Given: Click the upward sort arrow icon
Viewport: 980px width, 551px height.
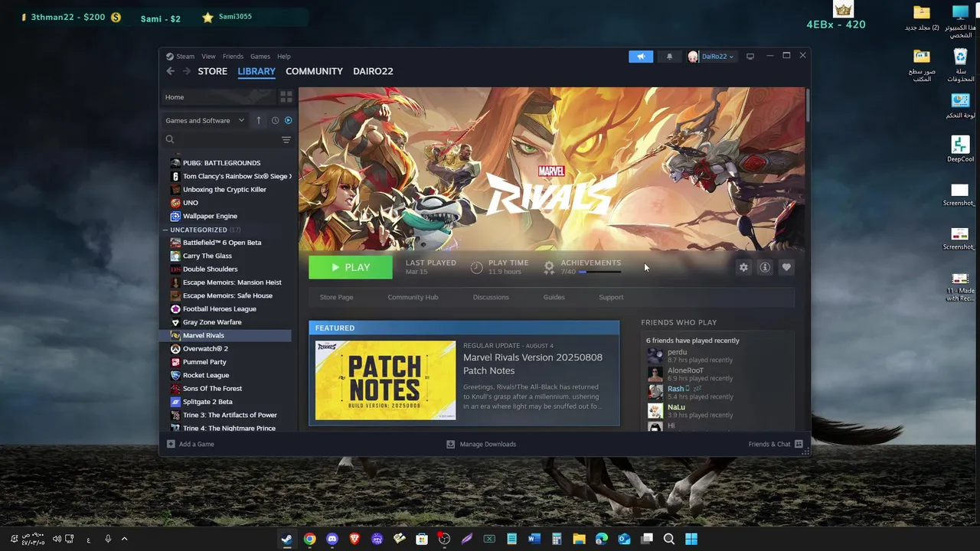Looking at the screenshot, I should point(259,120).
